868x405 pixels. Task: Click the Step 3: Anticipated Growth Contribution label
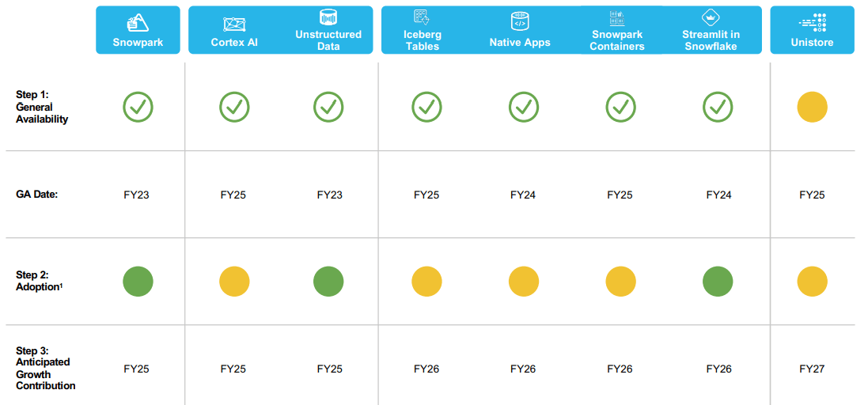click(45, 368)
